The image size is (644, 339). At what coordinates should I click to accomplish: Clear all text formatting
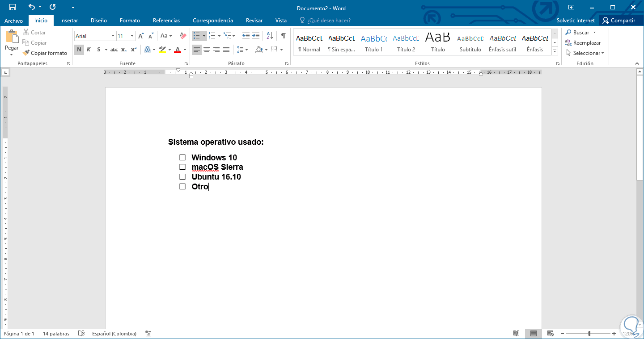coord(182,36)
